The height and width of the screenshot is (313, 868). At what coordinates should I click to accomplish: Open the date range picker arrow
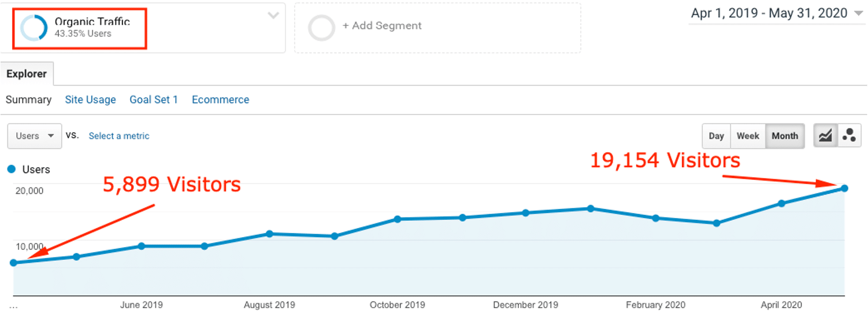pyautogui.click(x=858, y=14)
